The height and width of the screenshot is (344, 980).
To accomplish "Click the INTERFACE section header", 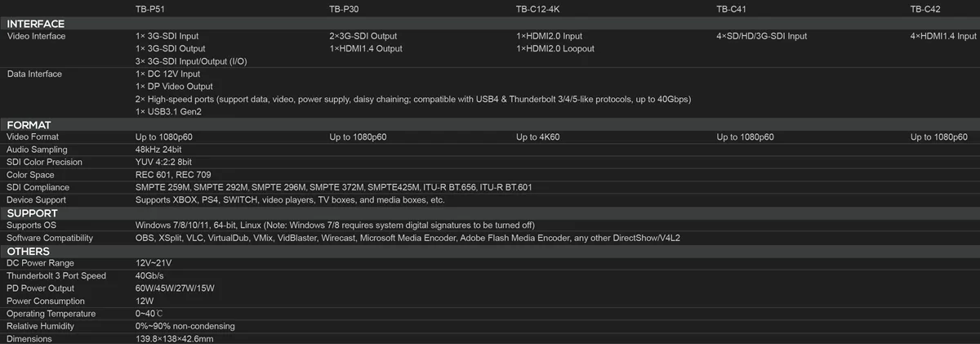I will point(35,24).
